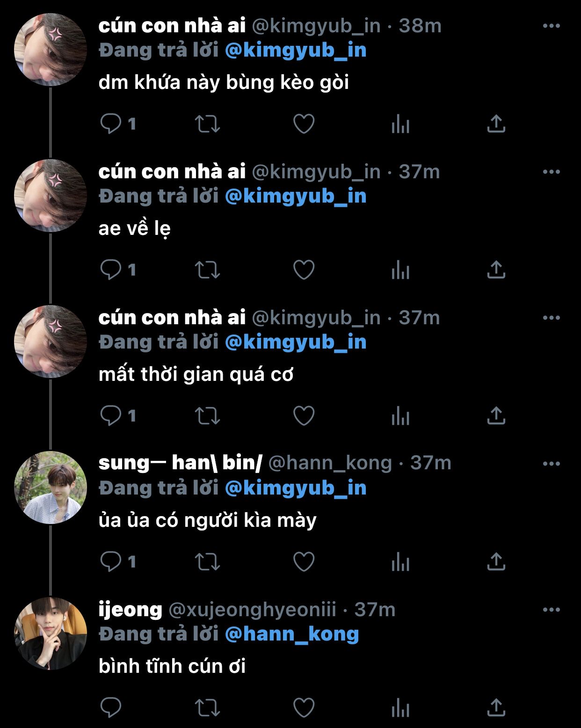The width and height of the screenshot is (581, 728).
Task: Open ijeong's profile picture
Action: (51, 633)
